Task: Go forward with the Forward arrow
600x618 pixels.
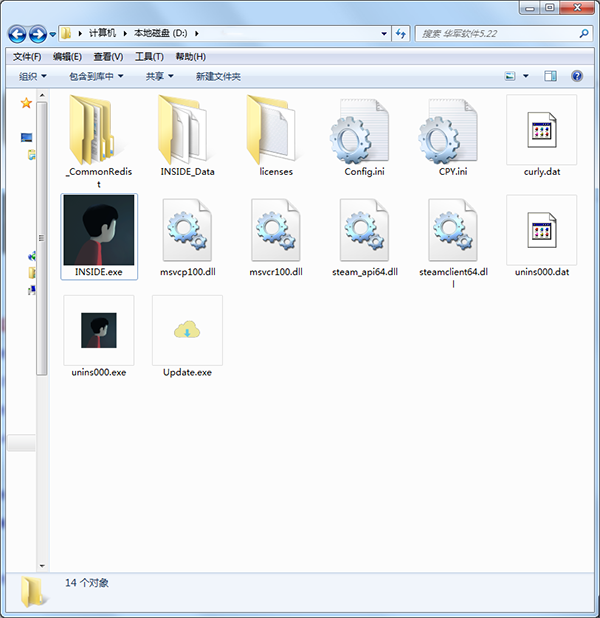Action: [x=38, y=34]
